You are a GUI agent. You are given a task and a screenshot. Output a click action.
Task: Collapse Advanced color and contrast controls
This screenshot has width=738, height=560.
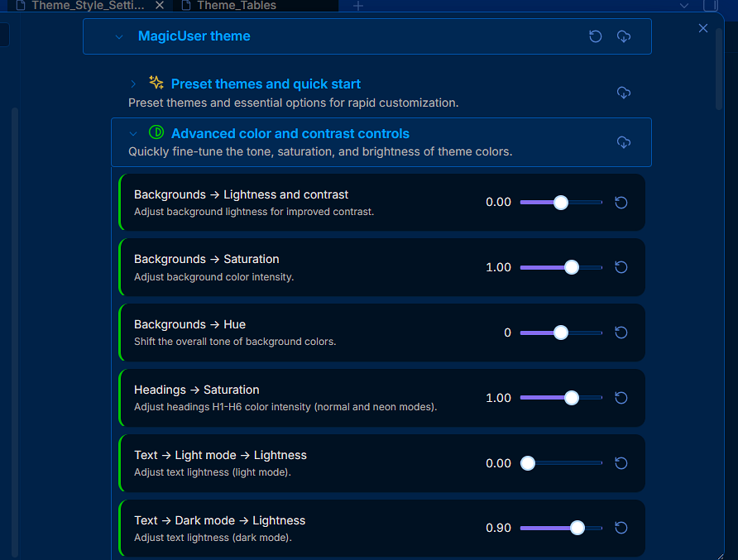point(133,134)
